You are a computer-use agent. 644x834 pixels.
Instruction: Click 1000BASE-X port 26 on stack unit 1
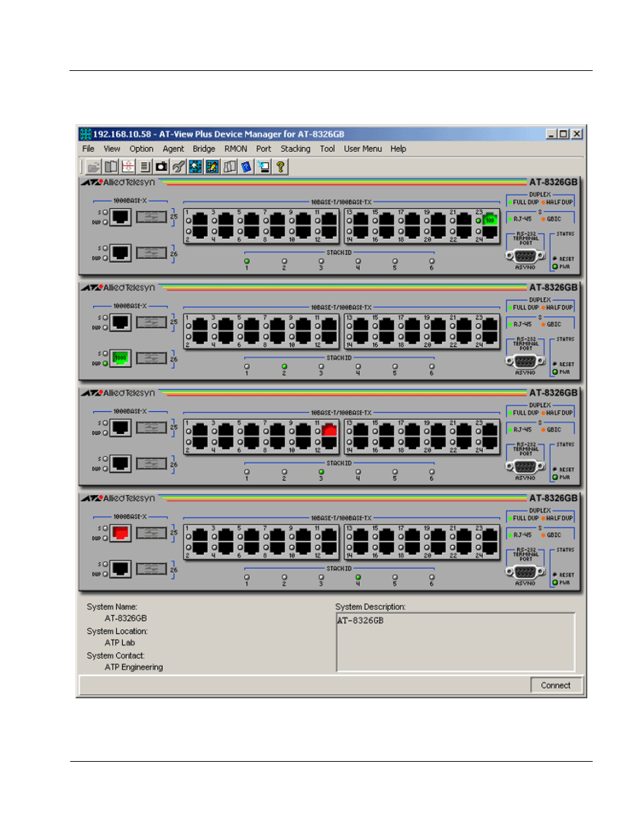pyautogui.click(x=120, y=253)
